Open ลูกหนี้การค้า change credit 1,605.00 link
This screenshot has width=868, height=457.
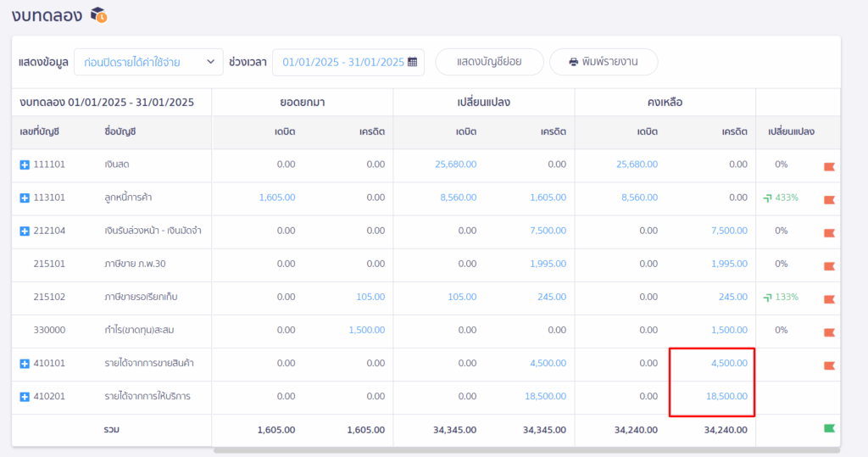(x=548, y=198)
